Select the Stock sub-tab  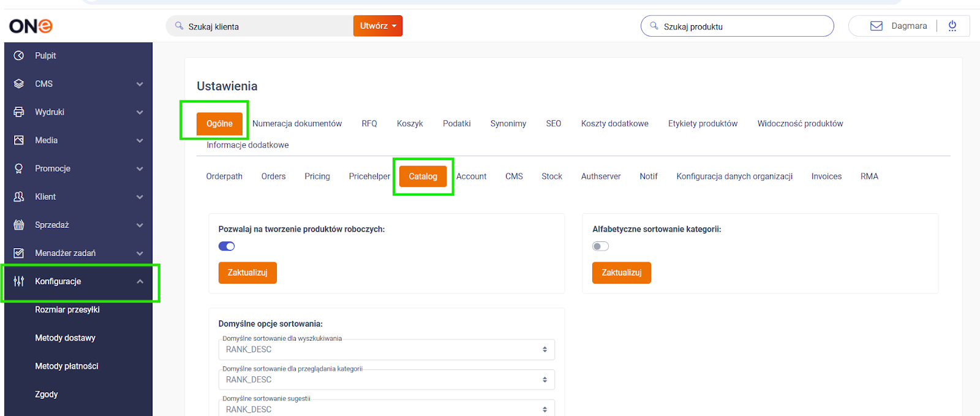click(552, 176)
